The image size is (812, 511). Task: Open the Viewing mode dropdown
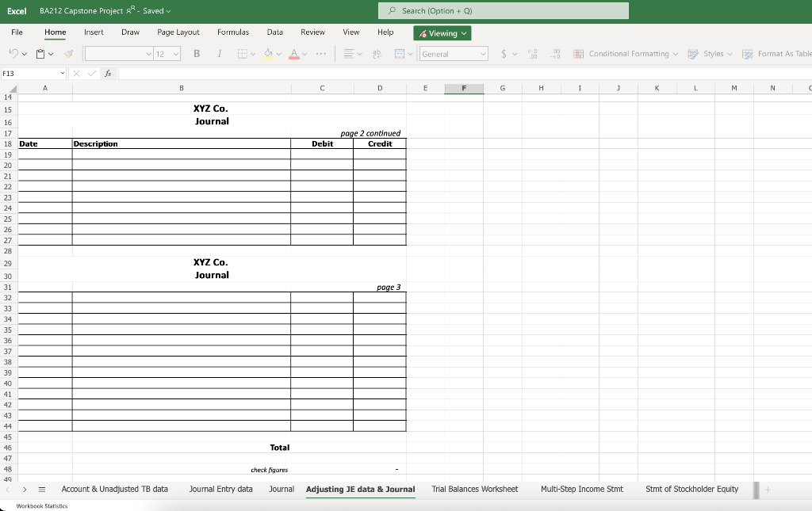click(x=442, y=33)
